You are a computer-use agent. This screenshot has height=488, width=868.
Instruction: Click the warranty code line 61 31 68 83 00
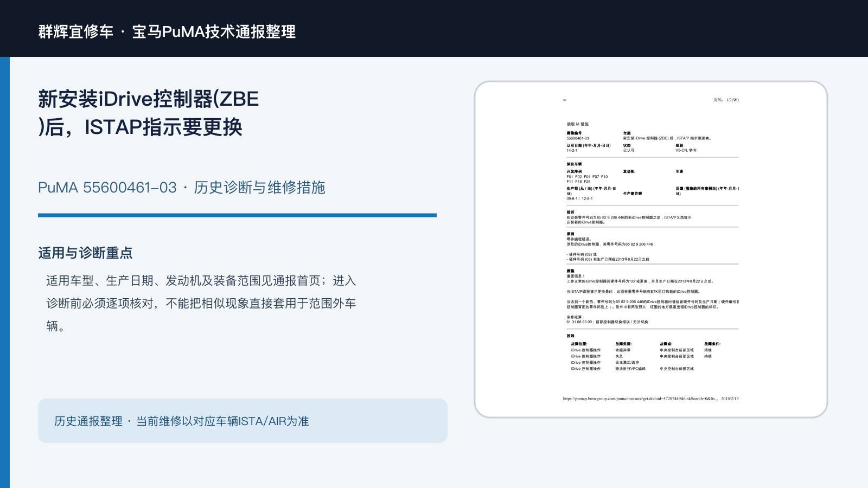click(607, 322)
